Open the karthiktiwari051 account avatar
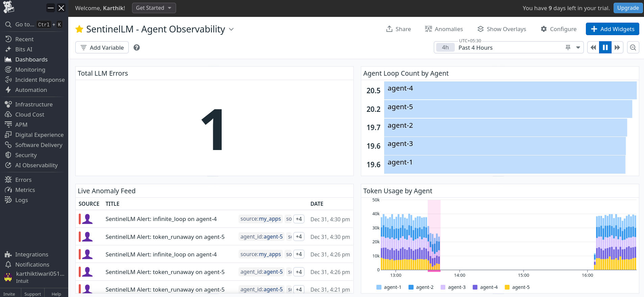Screen dimensions: 644x297 coord(8,277)
